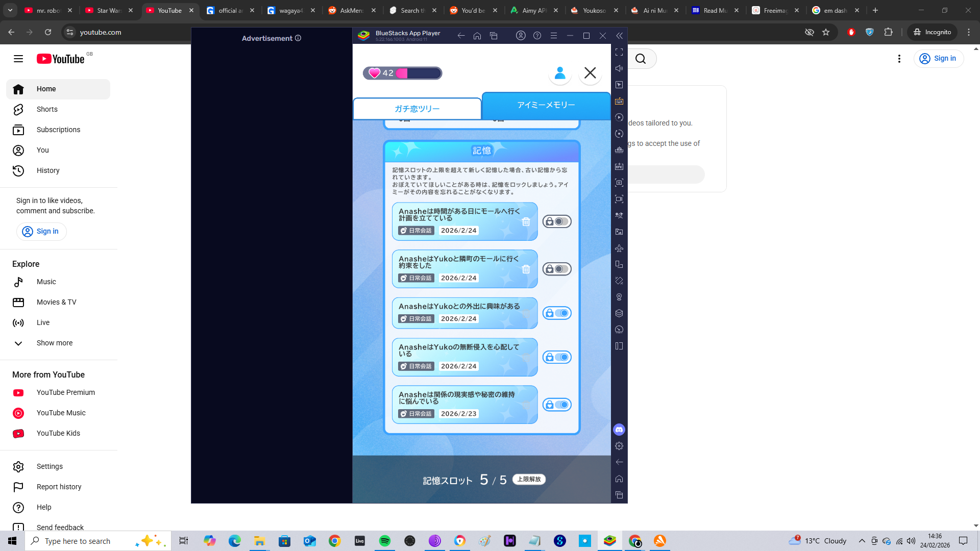Click BlueStacks fullscreen icon in sidebar
980x551 pixels.
pos(619,52)
